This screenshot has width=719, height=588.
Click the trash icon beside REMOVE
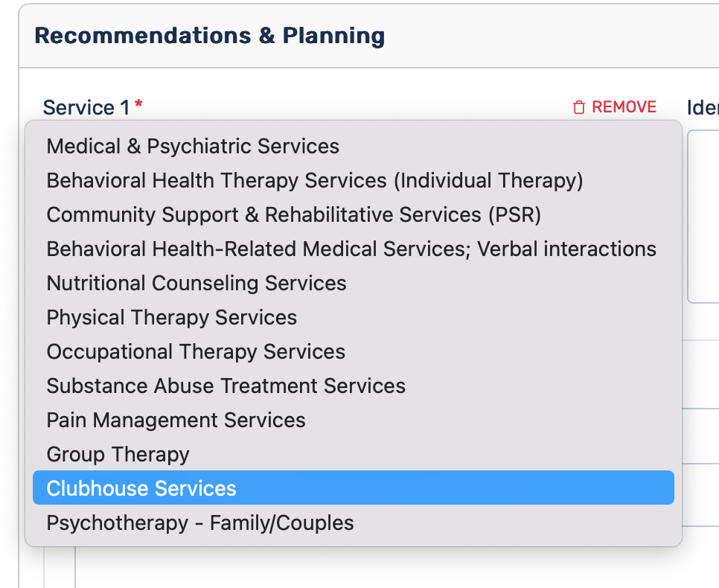[x=579, y=108]
